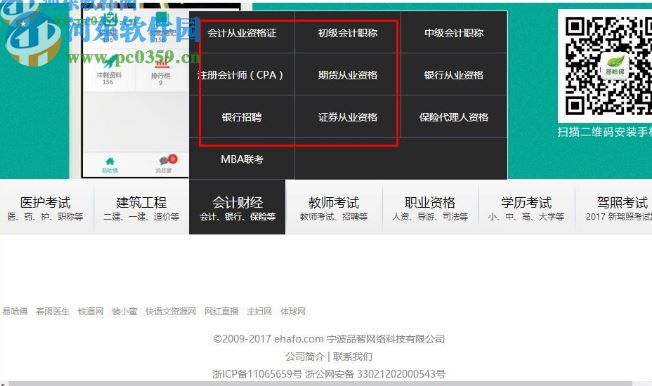Click 浙公网安备 33021202000543号 link

375,374
